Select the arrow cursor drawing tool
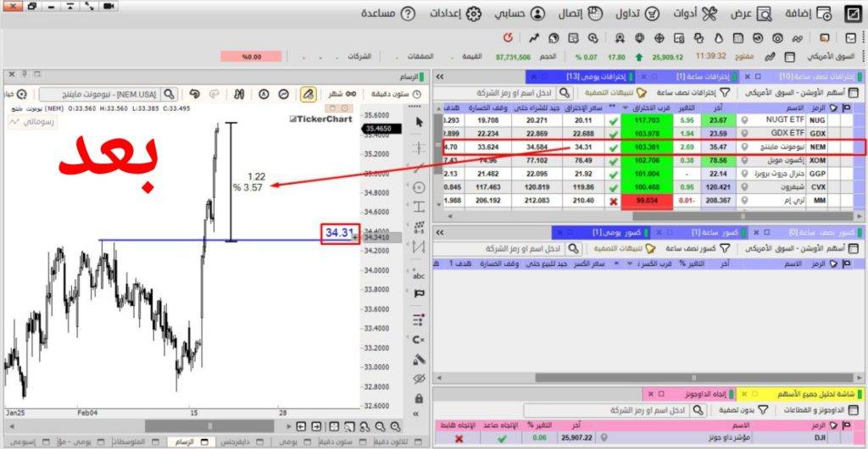 [x=419, y=122]
